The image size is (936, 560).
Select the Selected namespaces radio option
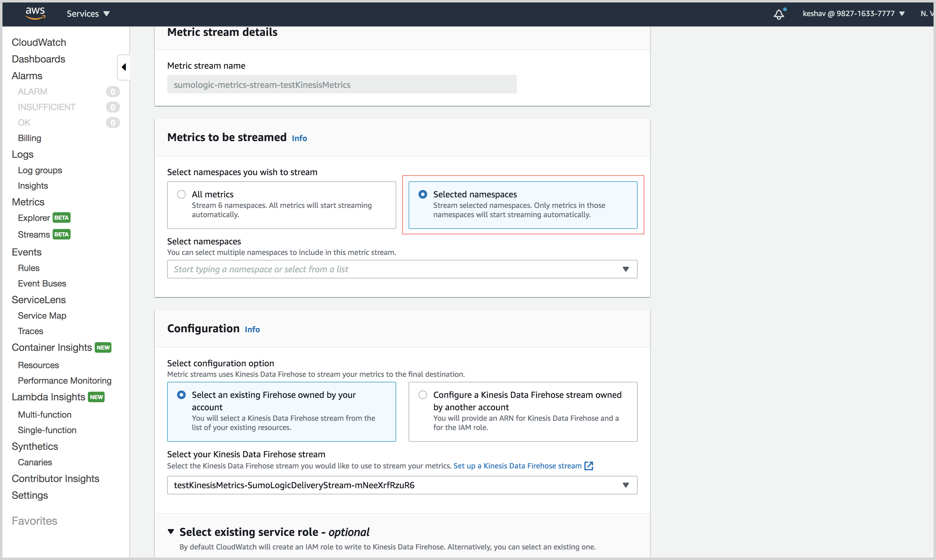tap(423, 194)
